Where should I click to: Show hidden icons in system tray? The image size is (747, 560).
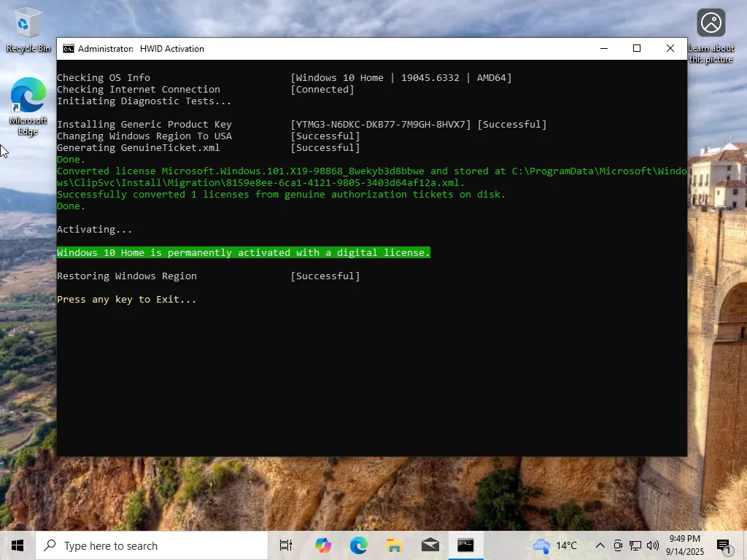(600, 545)
